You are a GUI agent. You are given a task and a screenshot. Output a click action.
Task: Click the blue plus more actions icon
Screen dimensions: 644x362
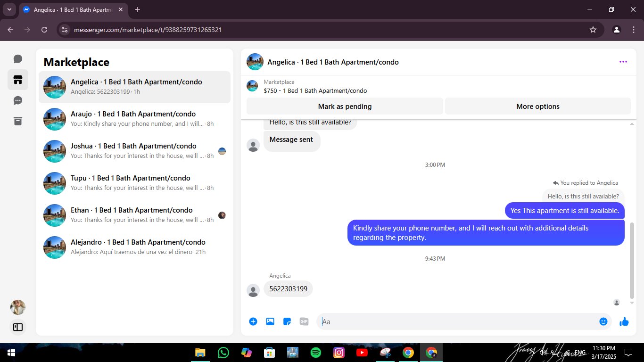tap(253, 321)
